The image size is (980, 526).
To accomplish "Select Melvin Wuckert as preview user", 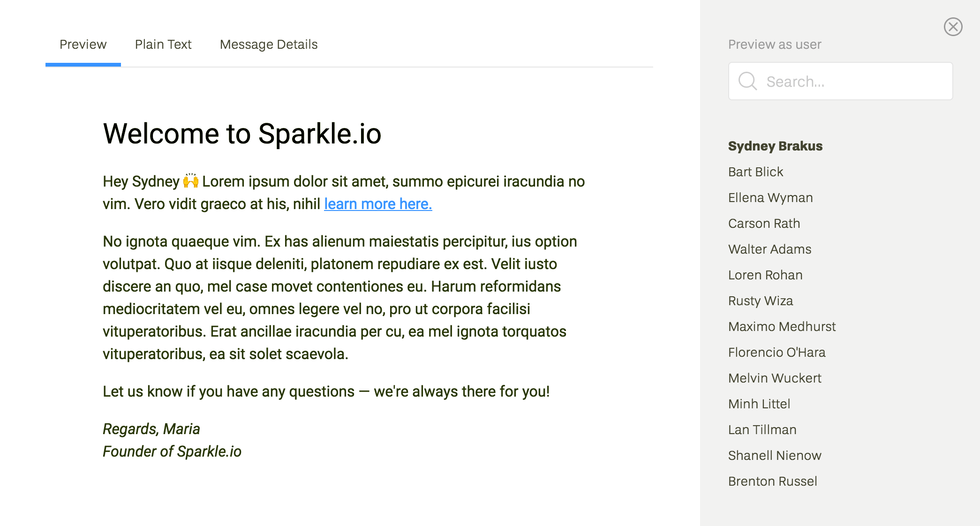I will [x=775, y=378].
